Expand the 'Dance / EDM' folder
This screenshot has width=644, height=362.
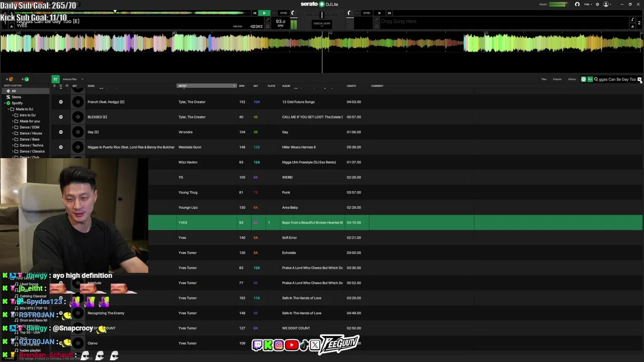12,127
